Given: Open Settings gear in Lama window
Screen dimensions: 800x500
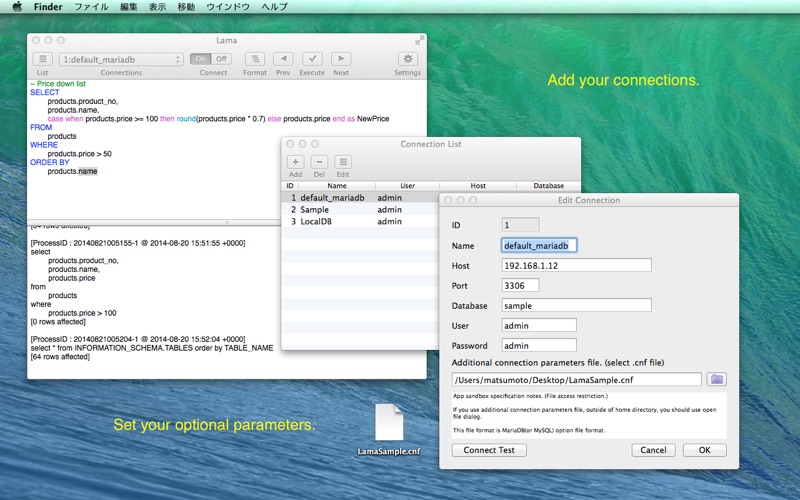Looking at the screenshot, I should 408,59.
